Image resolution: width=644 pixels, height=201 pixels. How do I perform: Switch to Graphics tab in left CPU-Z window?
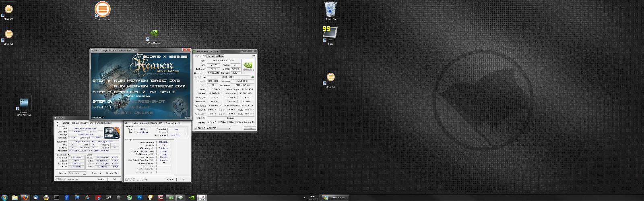[100, 123]
